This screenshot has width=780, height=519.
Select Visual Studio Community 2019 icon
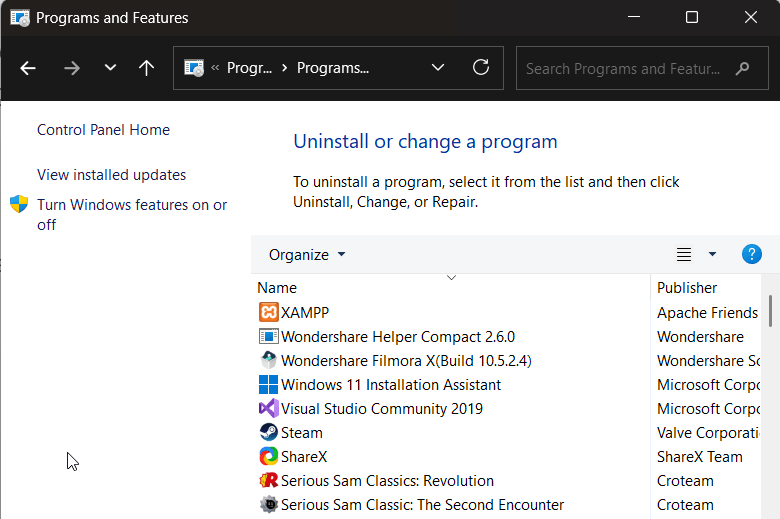268,409
